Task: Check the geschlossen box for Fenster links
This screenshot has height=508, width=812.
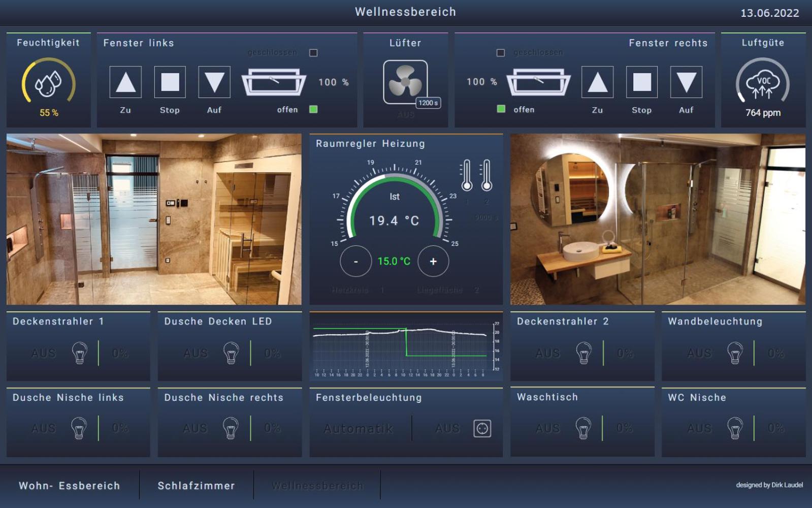Action: 313,53
